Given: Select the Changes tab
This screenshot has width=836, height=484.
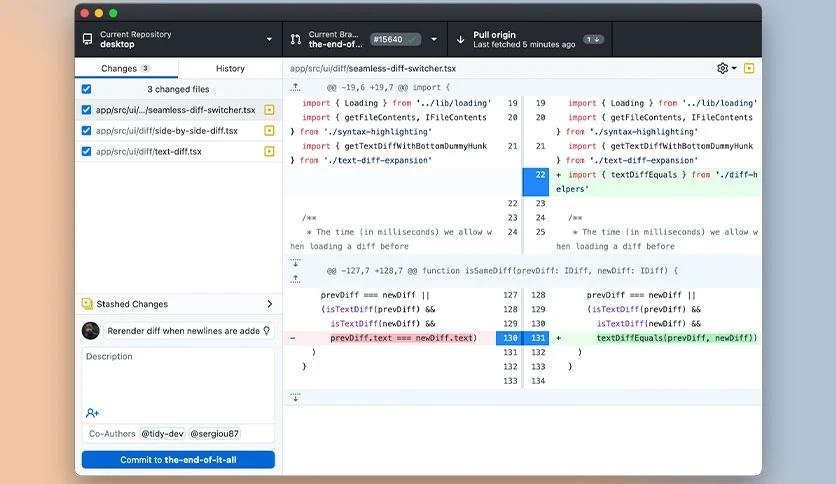Looking at the screenshot, I should pos(126,68).
